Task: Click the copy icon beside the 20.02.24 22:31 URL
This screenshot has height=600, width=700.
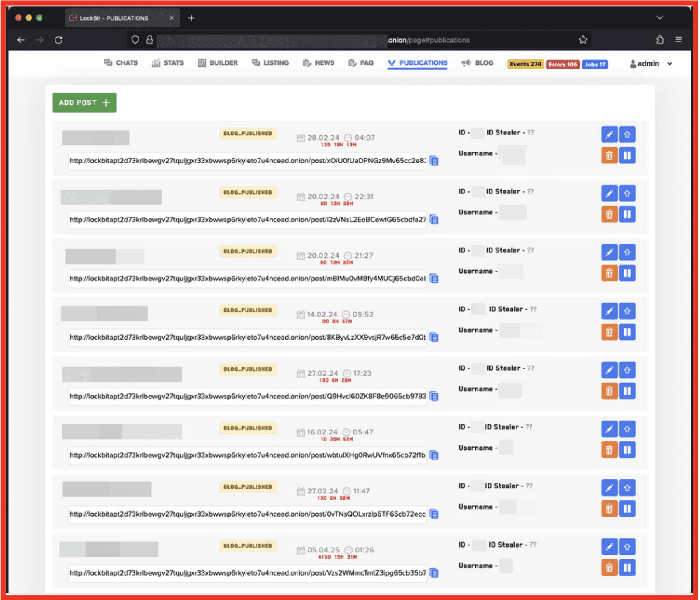Action: click(434, 220)
